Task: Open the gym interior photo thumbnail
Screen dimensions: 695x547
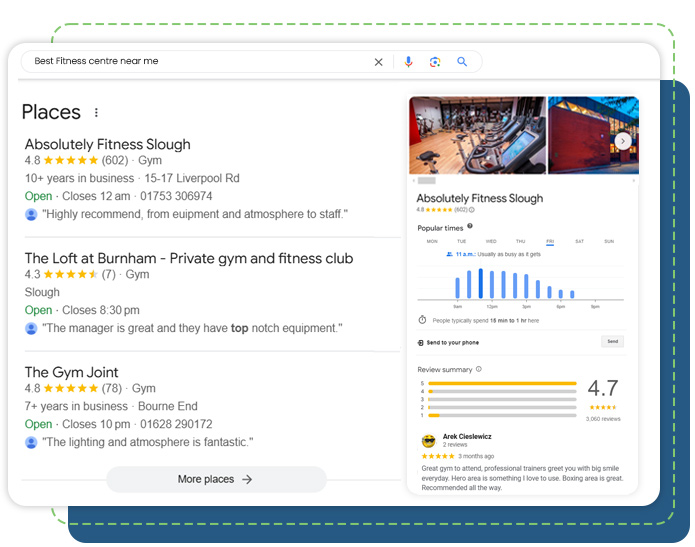Action: point(477,135)
